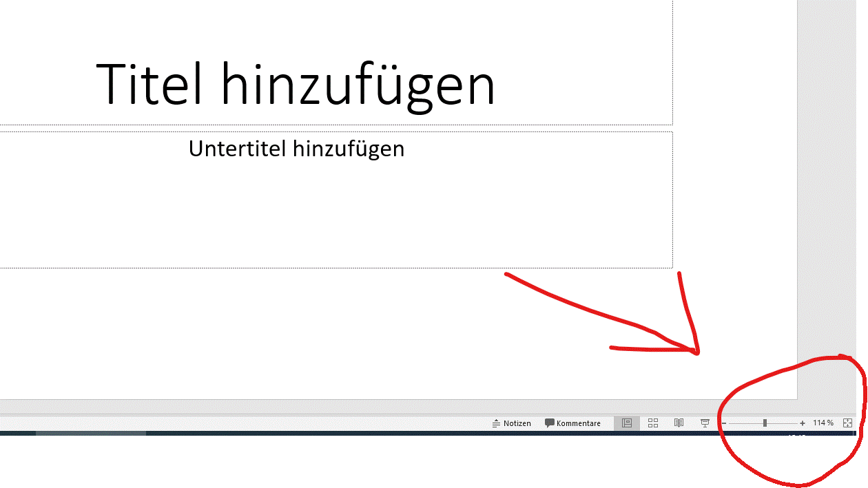Click the 'Untertitel hinzufügen' placeholder text
Image resolution: width=868 pixels, height=488 pixels.
(296, 149)
